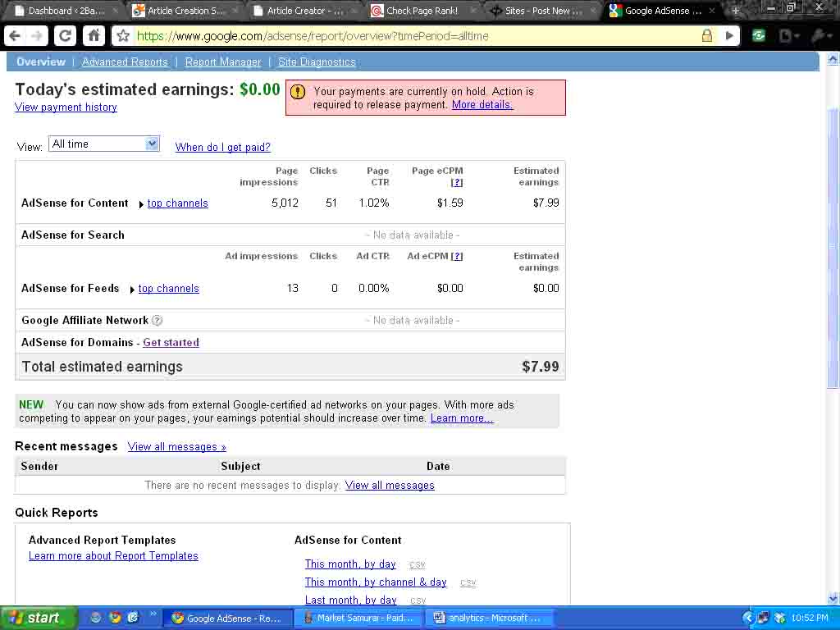The image size is (840, 630).
Task: Switch to Market Samurai taskbar window
Action: click(x=360, y=619)
